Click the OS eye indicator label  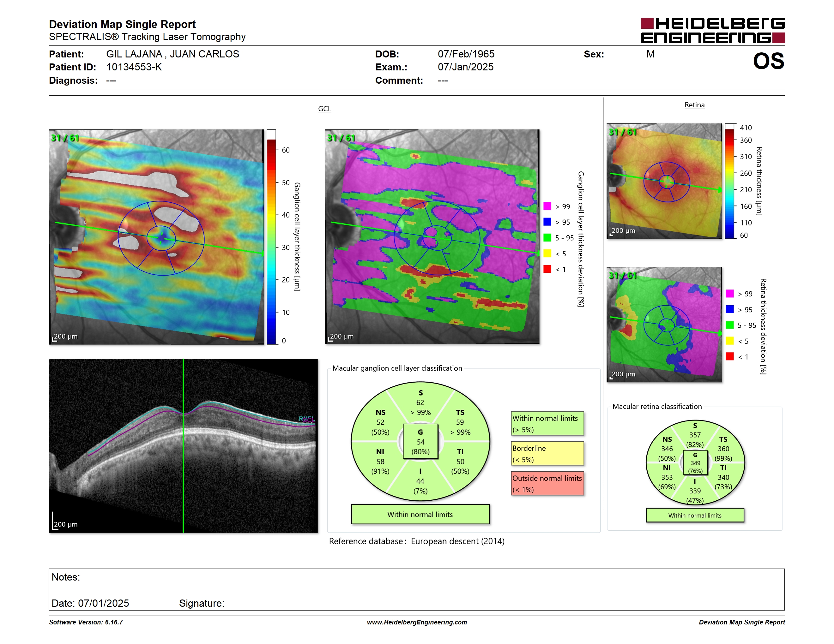click(x=768, y=61)
